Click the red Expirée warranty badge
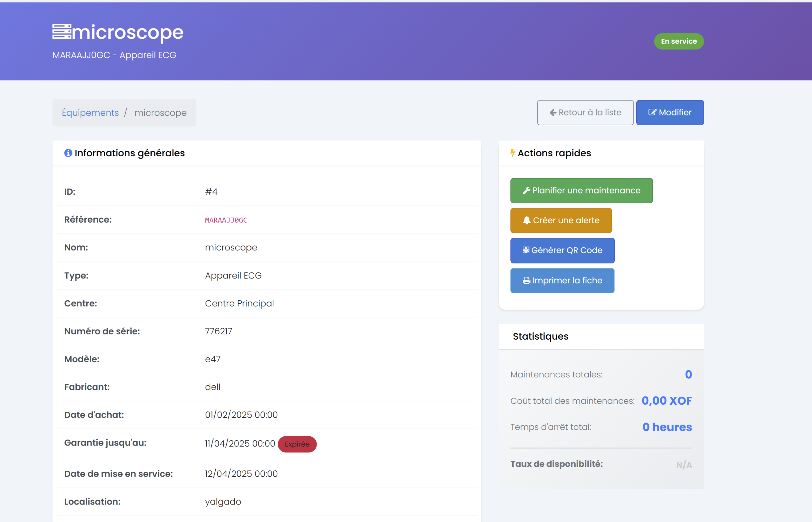This screenshot has height=522, width=812. coord(297,444)
